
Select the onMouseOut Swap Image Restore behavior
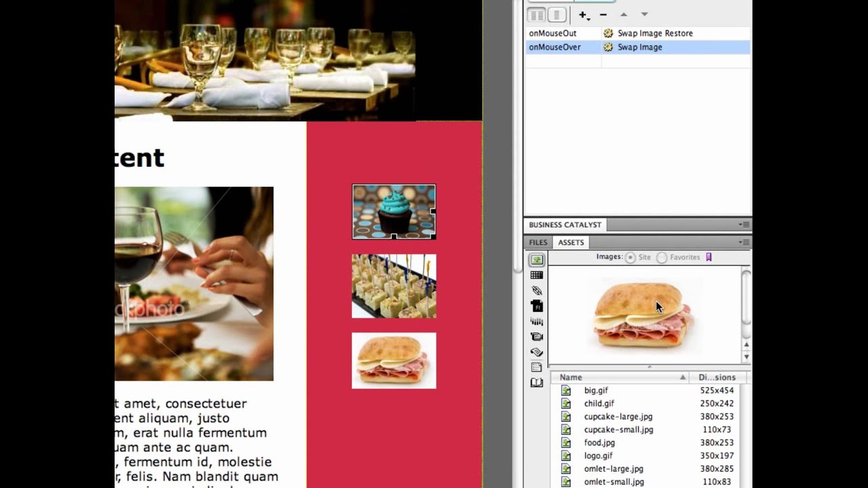click(638, 33)
